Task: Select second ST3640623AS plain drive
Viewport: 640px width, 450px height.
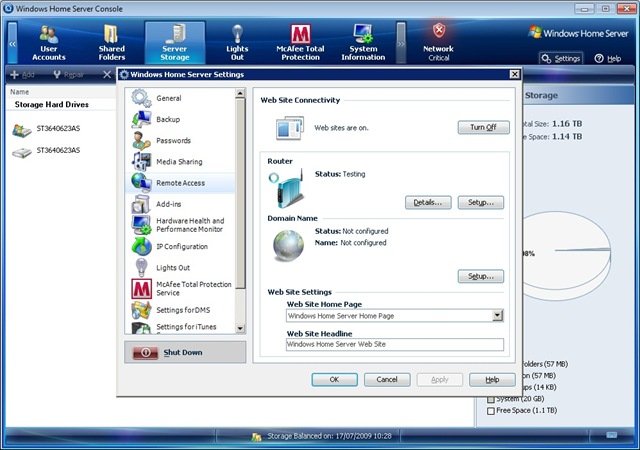Action: coord(47,151)
